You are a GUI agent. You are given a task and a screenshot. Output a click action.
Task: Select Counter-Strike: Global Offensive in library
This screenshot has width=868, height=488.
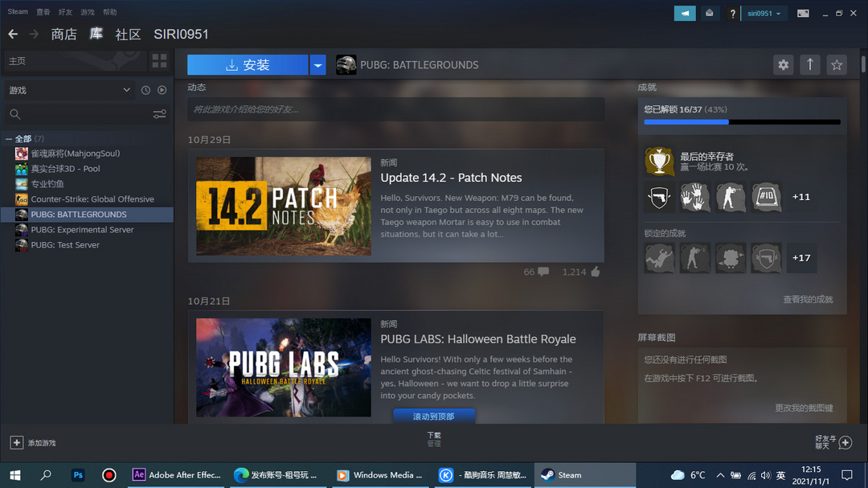[x=88, y=199]
